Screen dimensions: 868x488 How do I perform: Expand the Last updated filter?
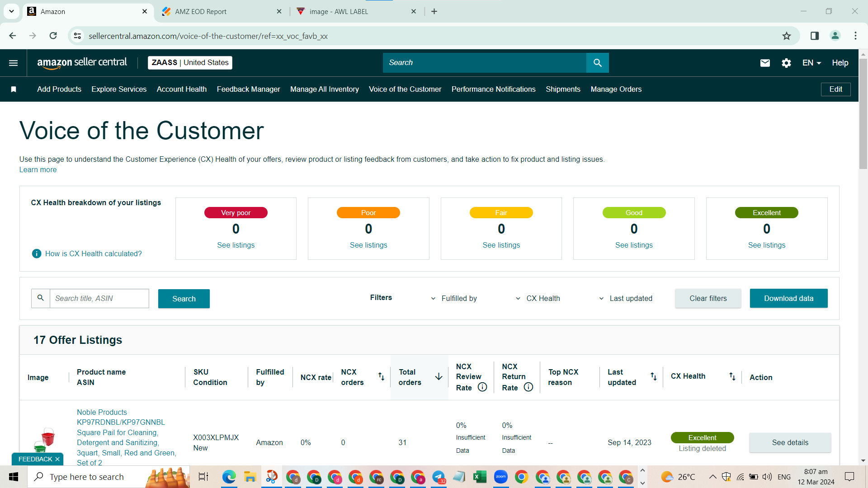626,298
